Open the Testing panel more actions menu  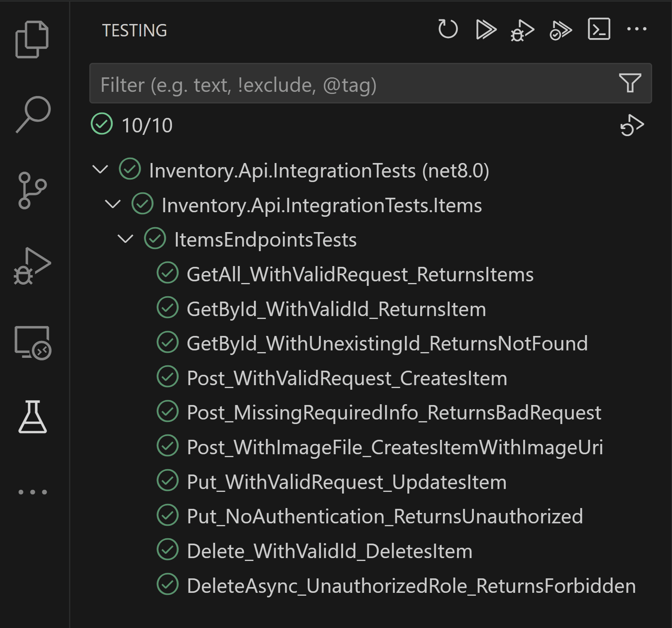coord(637,29)
